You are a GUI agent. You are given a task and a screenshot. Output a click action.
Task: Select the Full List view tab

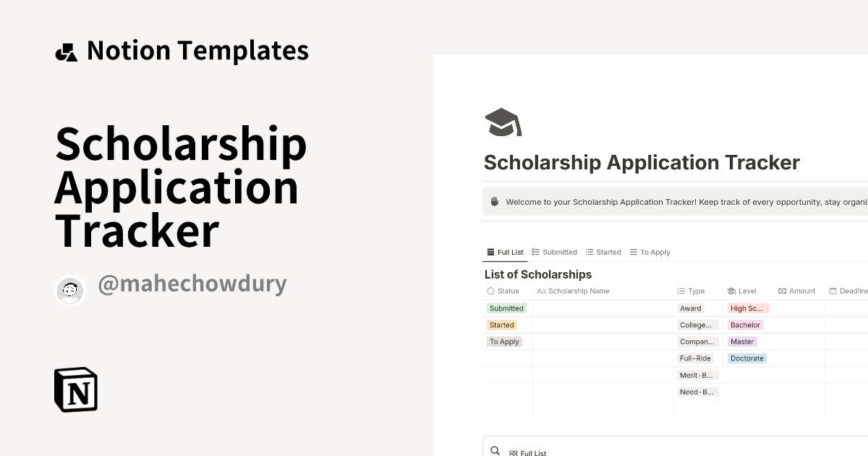tap(505, 253)
